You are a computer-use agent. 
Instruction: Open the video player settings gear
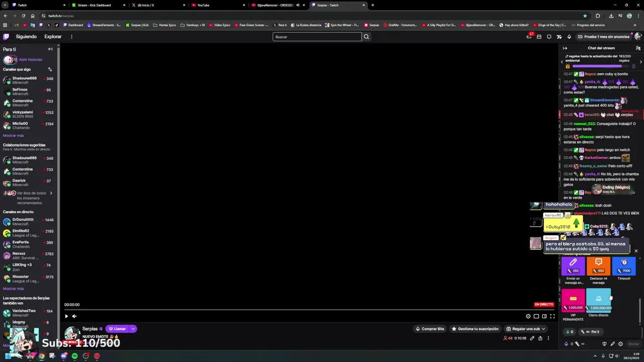coord(528,316)
